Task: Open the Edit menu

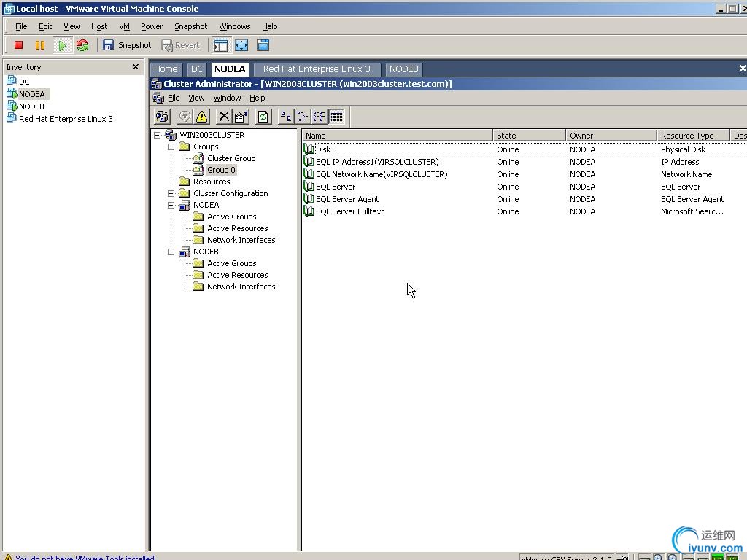Action: click(45, 26)
